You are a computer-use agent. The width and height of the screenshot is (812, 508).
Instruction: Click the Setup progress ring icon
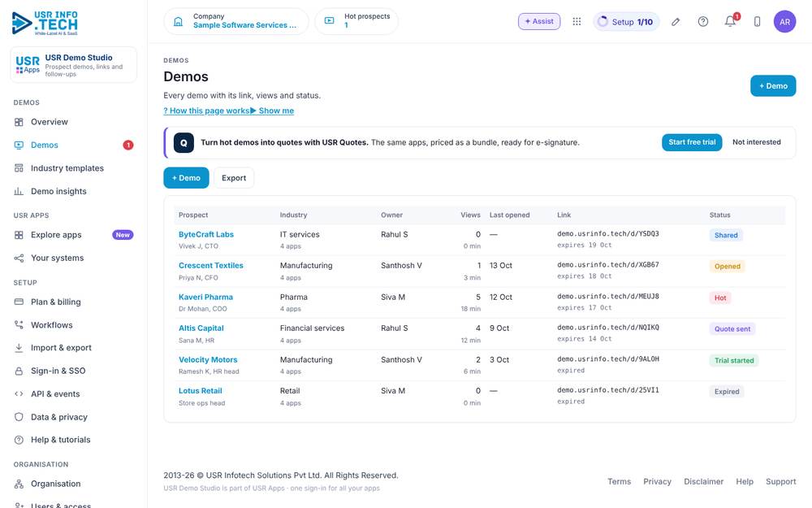pyautogui.click(x=603, y=22)
